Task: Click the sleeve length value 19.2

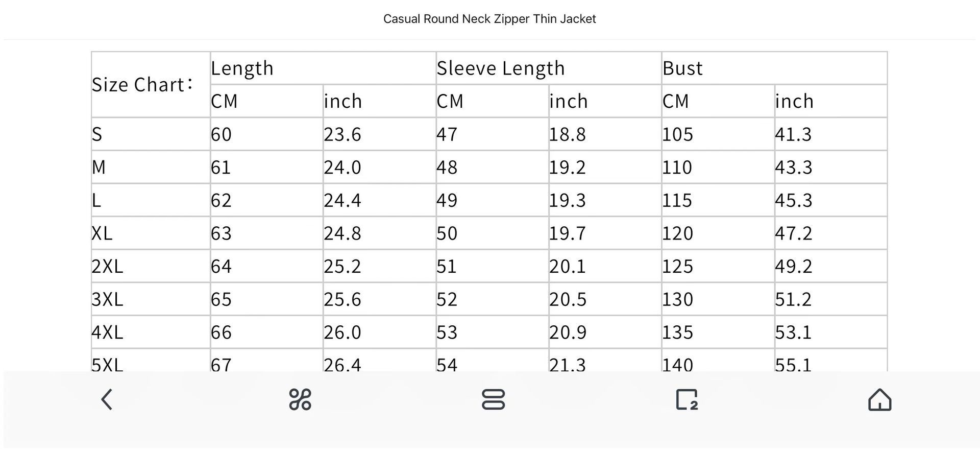Action: [567, 167]
